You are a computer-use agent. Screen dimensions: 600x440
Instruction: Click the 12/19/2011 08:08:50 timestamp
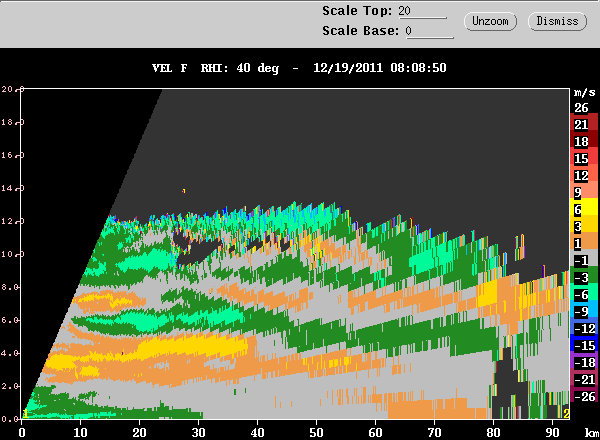coord(380,68)
